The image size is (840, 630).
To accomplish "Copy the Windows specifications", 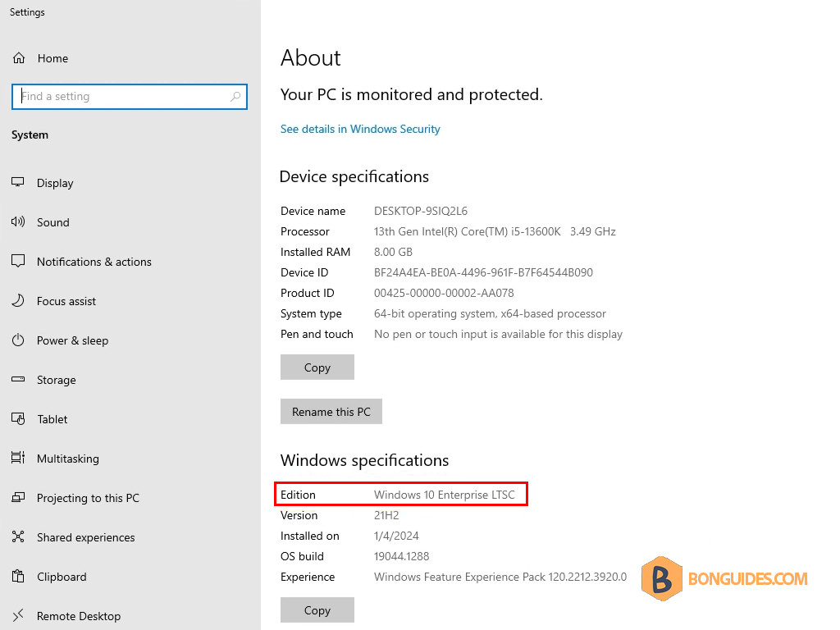I will 317,610.
